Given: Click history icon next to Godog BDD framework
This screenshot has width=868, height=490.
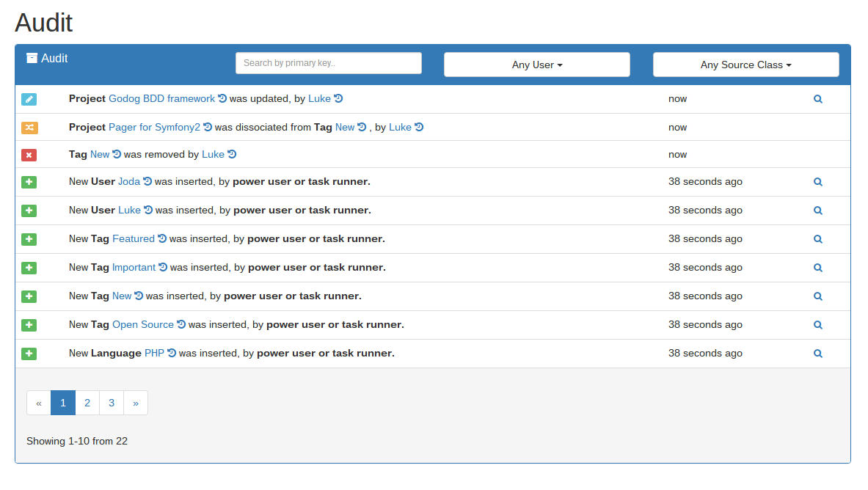Looking at the screenshot, I should [222, 98].
